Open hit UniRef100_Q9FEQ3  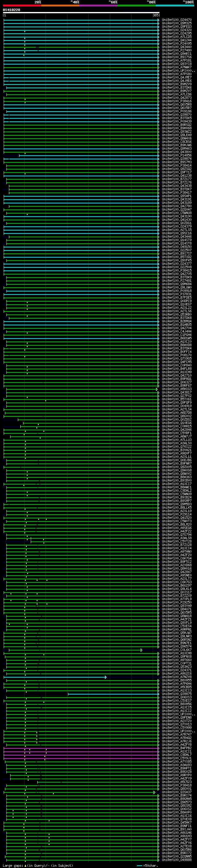click(177, 26)
